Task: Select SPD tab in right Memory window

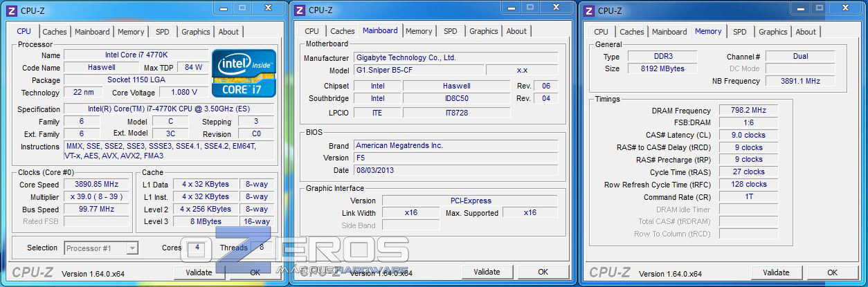Action: [x=740, y=32]
